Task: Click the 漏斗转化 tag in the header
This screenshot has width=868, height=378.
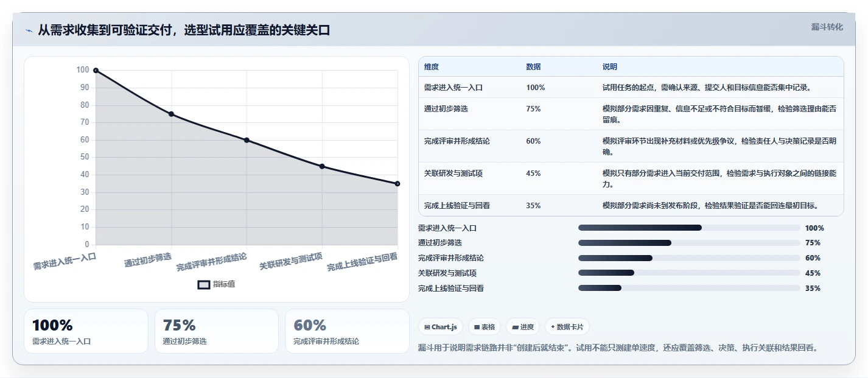Action: (x=827, y=27)
